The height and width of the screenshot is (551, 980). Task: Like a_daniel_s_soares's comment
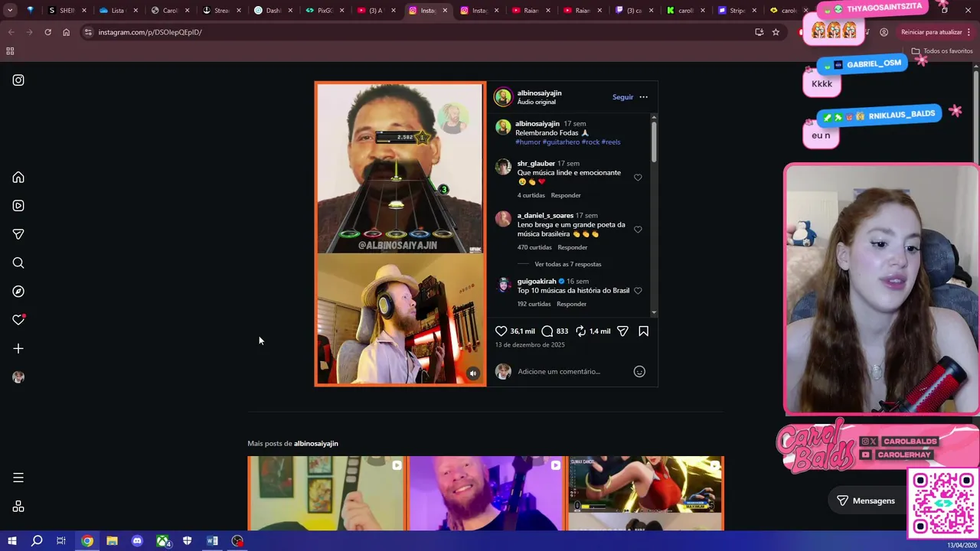tap(638, 230)
